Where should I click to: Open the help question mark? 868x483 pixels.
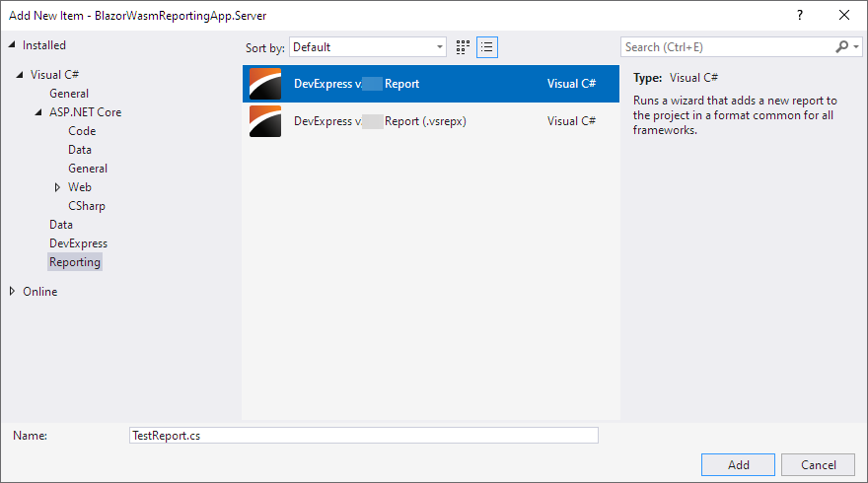(x=800, y=15)
